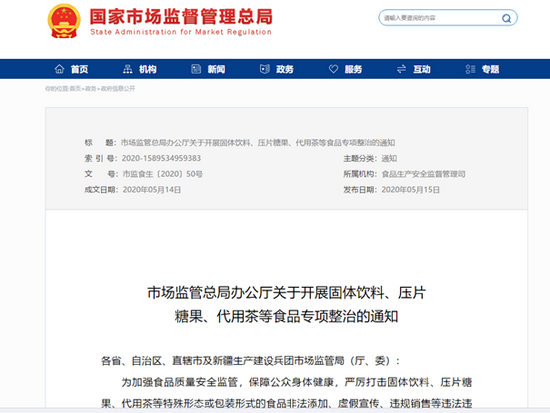Follow the 政府信息公开 breadcrumb link

coord(118,89)
